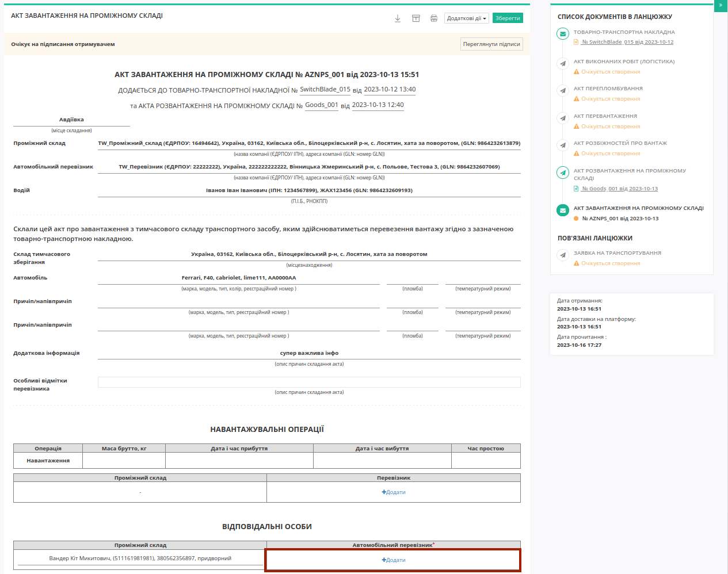
Task: Click the green Зберегти button
Action: click(x=508, y=18)
